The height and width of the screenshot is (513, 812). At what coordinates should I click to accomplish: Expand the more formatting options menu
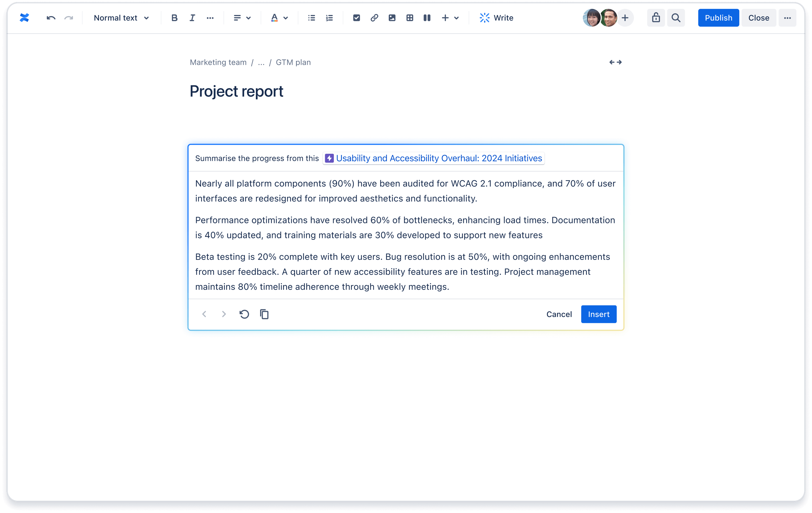coord(210,17)
